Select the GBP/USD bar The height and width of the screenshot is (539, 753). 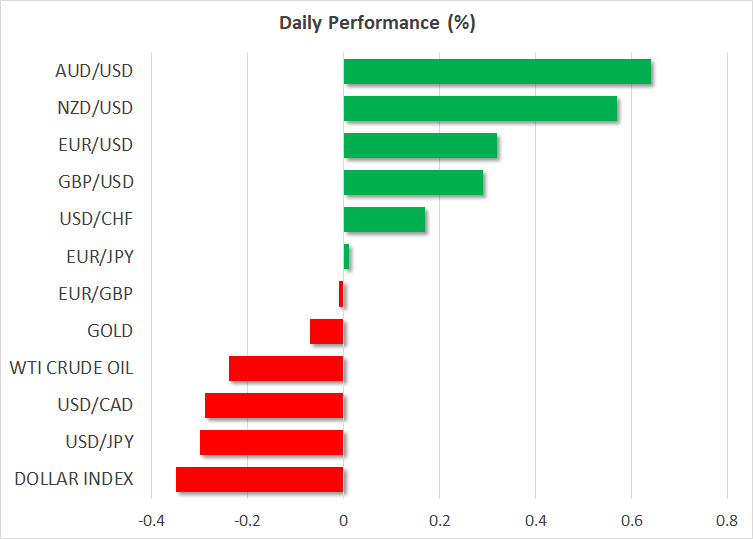coord(413,183)
